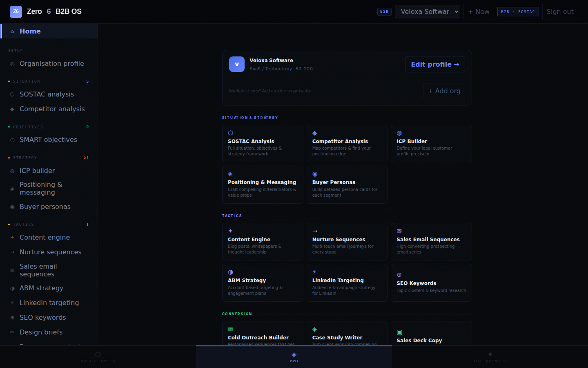The image size is (588, 368).
Task: Click the ABM Strategy card half-circle icon
Action: [x=230, y=272]
